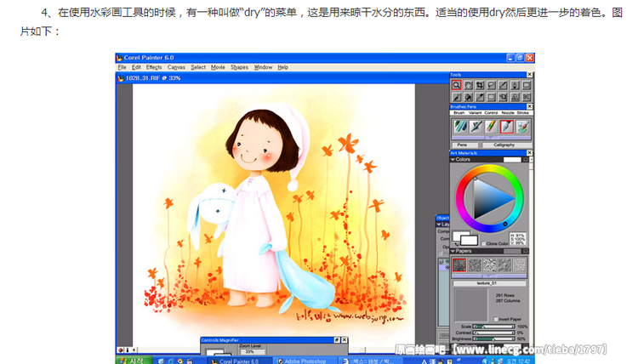The width and height of the screenshot is (638, 364).
Task: Open the texture_01 paper dropdown
Action: click(489, 283)
